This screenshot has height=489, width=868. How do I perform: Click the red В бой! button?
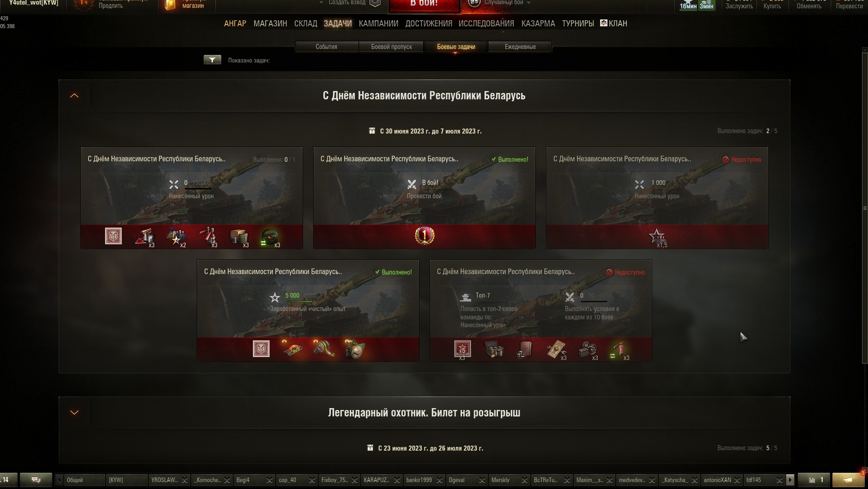pyautogui.click(x=424, y=4)
